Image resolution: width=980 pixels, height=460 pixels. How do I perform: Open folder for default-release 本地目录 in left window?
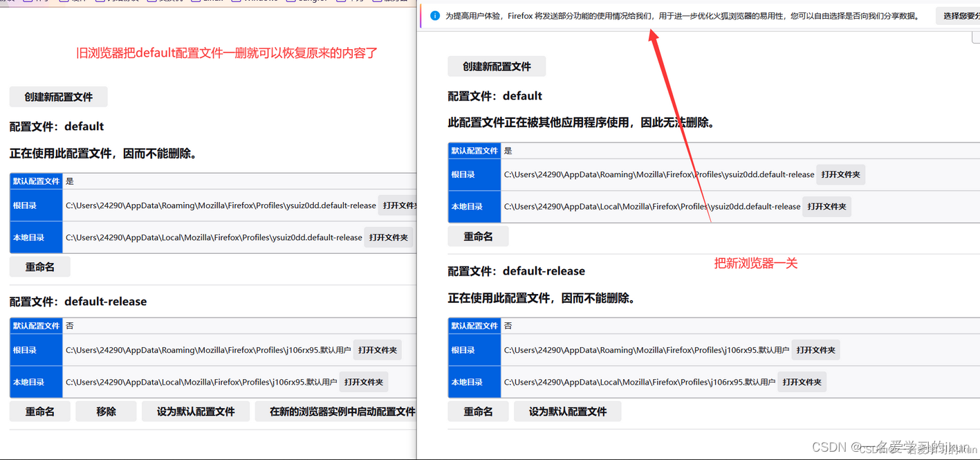click(x=364, y=382)
